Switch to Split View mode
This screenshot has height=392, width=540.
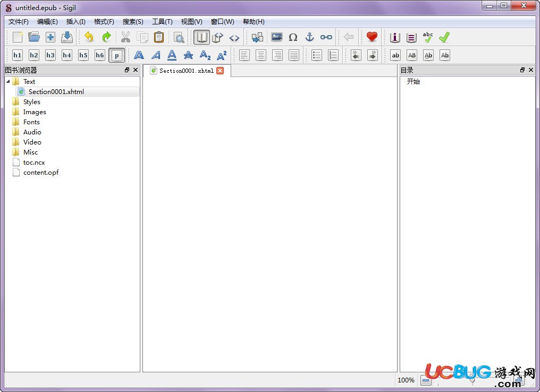click(218, 37)
